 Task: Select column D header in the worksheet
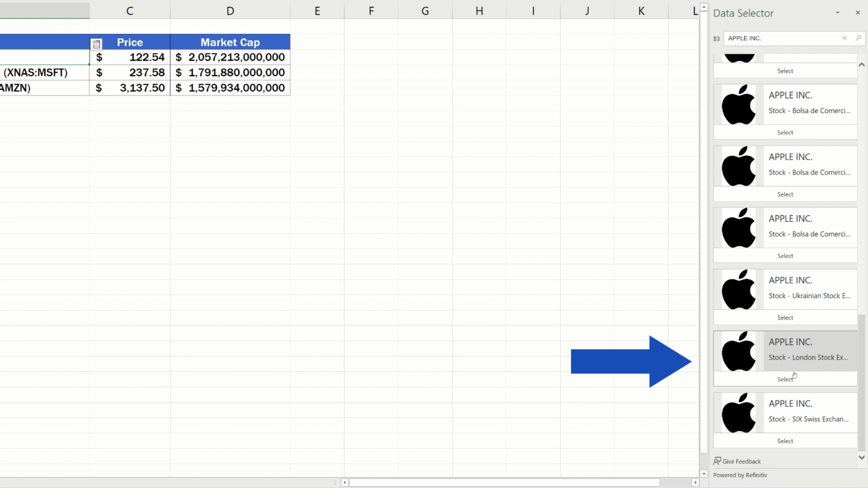230,10
